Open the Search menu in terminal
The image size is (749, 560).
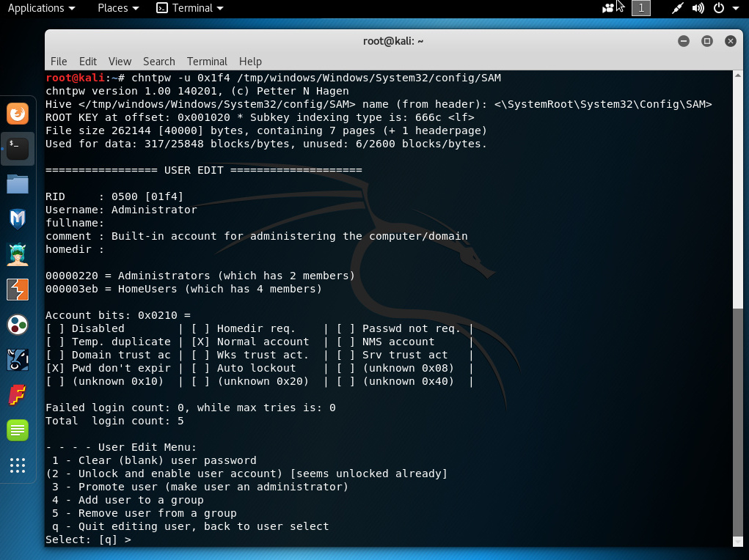158,62
